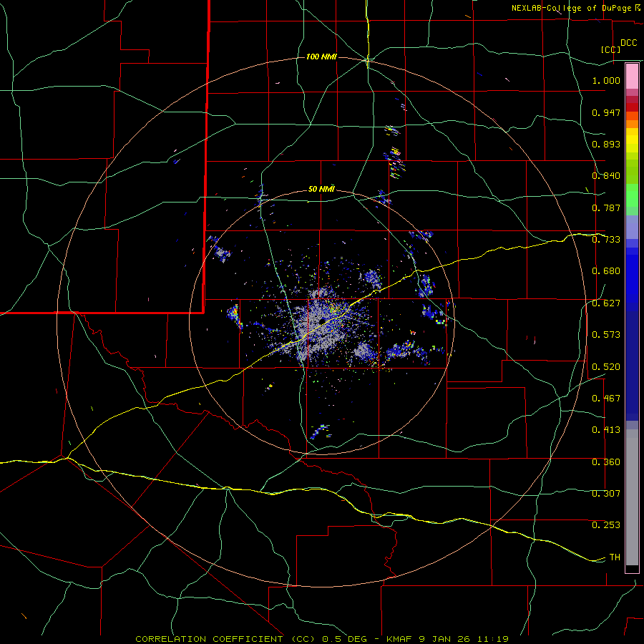Click the KMAF radar ID in the caption

(x=400, y=639)
